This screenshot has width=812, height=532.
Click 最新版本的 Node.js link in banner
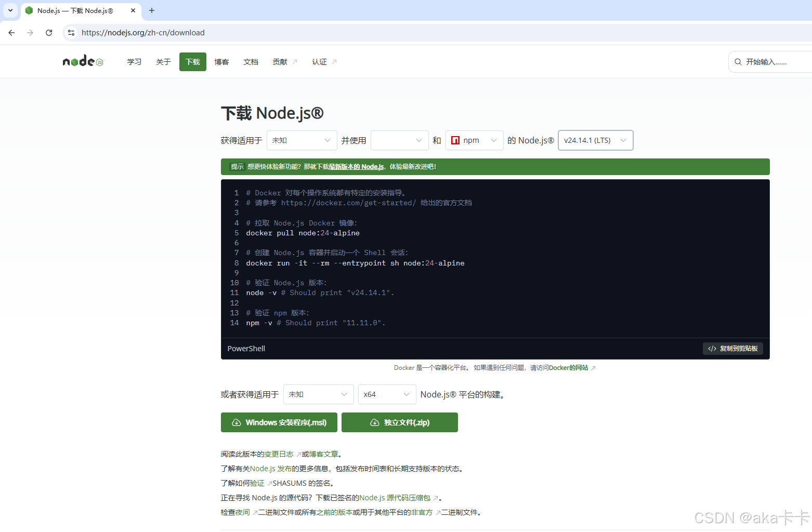(356, 167)
